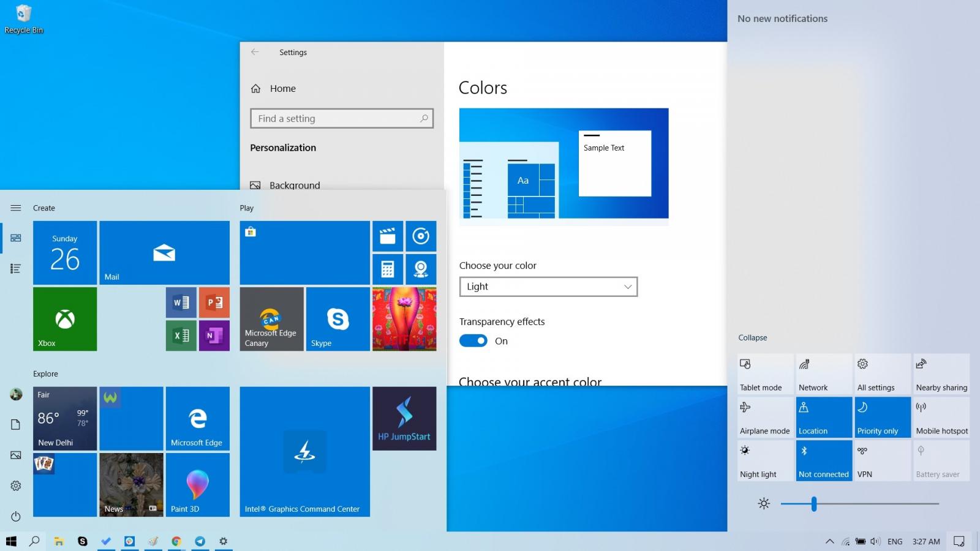The image size is (980, 551).
Task: Adjust the screen brightness slider
Action: pos(813,503)
